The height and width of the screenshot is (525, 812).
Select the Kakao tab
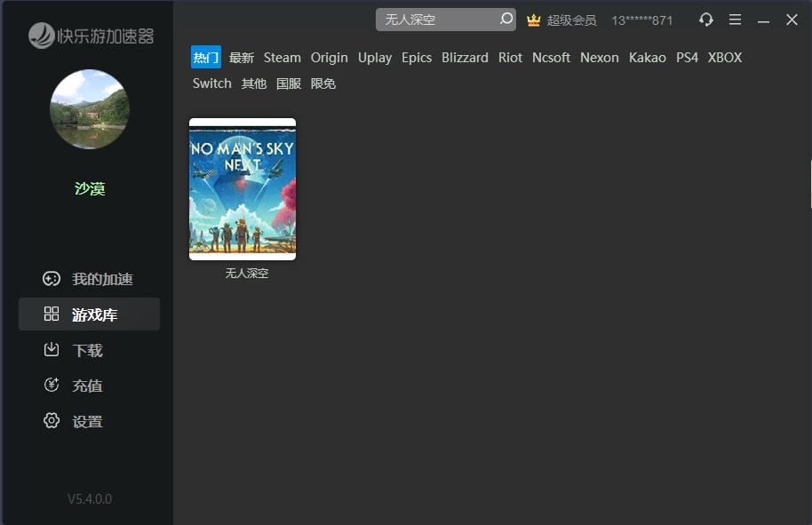pyautogui.click(x=648, y=58)
